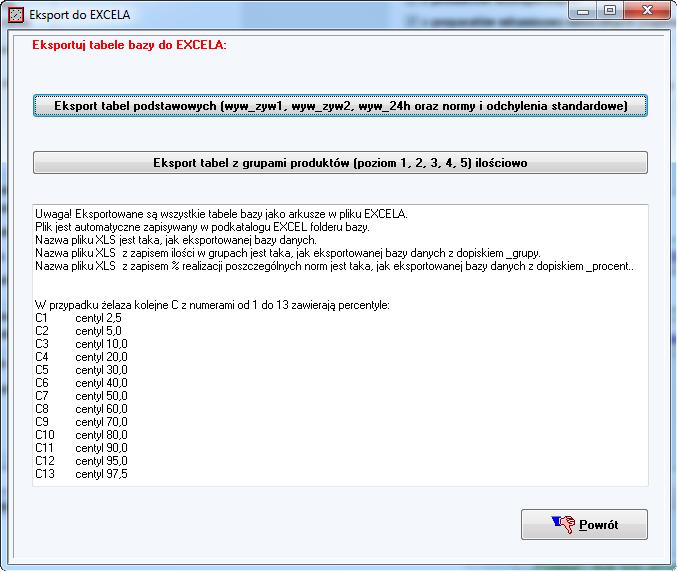This screenshot has width=678, height=572.
Task: Click the row C4 centyl 20,0
Action: click(81, 357)
